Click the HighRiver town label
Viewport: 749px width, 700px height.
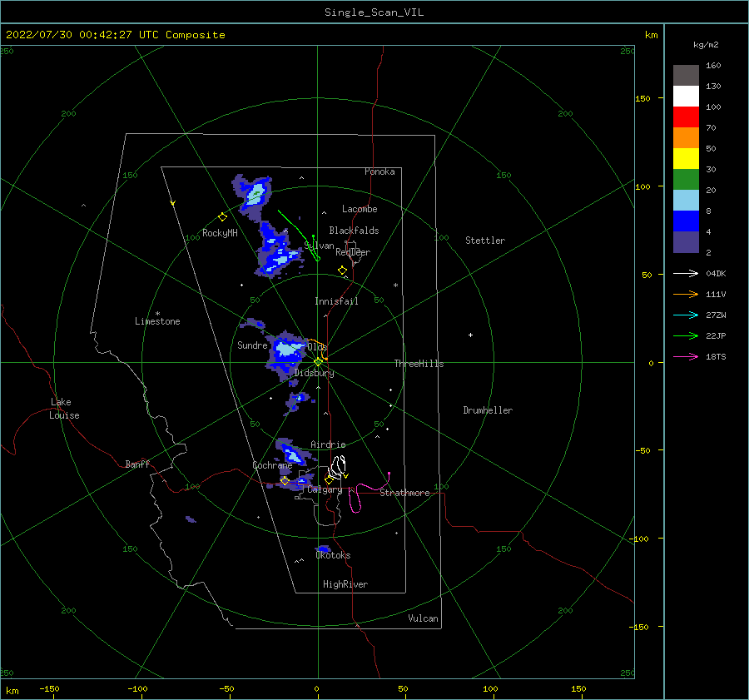click(x=345, y=584)
